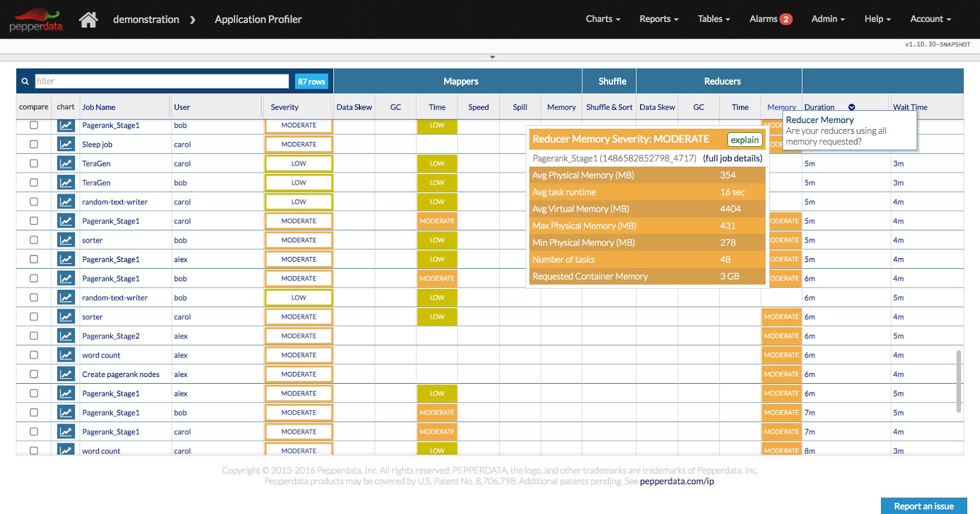Click the 87 rows badge

point(311,81)
